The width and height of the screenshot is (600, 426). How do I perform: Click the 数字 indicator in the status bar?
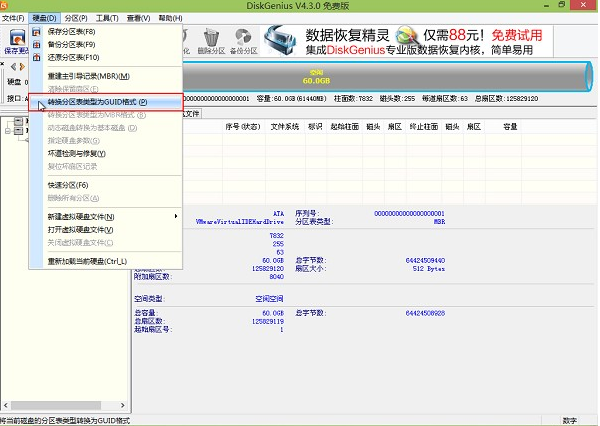tap(570, 421)
